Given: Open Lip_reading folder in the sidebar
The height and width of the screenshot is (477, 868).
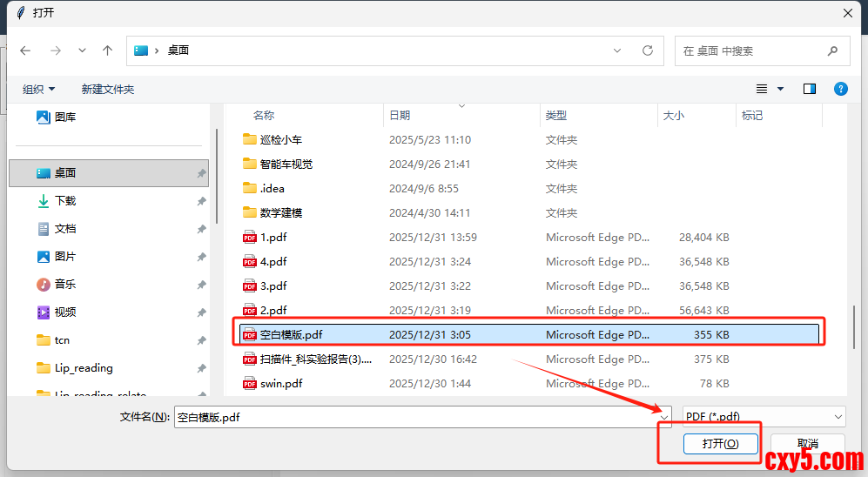Looking at the screenshot, I should click(x=75, y=368).
